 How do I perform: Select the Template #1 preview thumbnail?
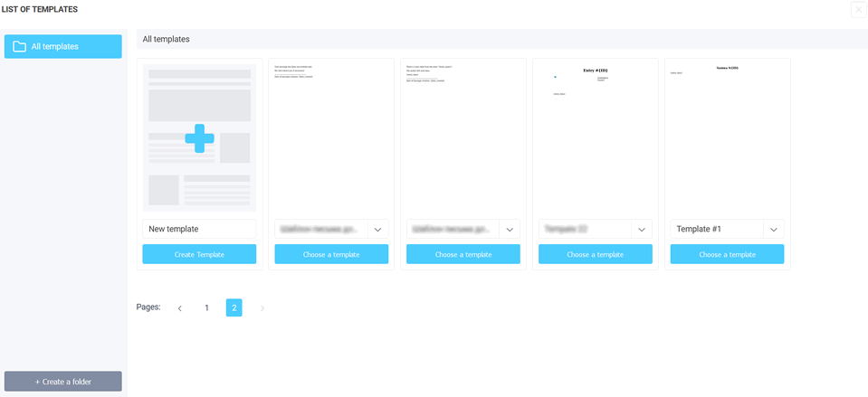[x=727, y=136]
